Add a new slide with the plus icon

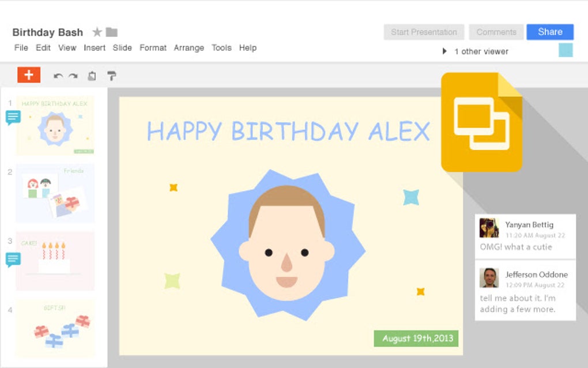[29, 75]
